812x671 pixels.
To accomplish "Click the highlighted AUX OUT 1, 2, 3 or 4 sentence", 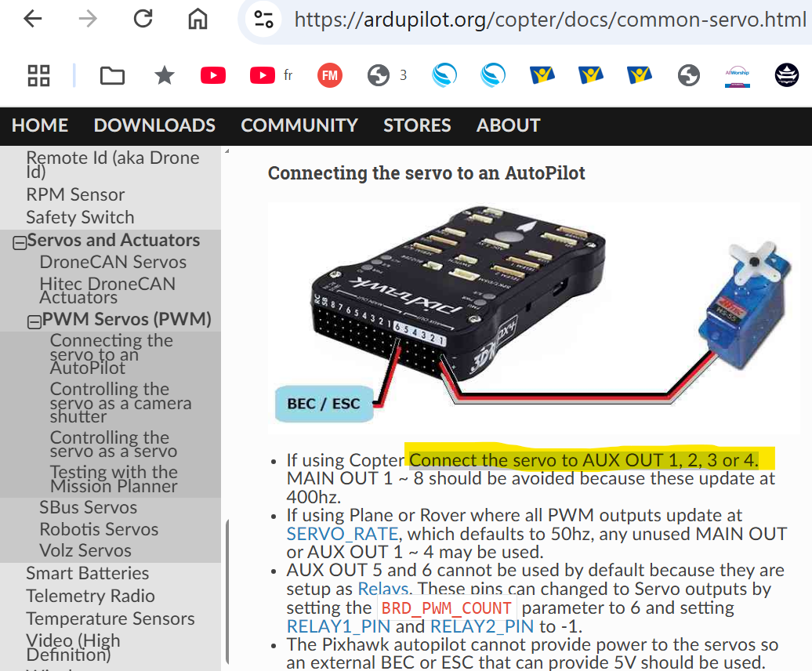I will pyautogui.click(x=584, y=460).
